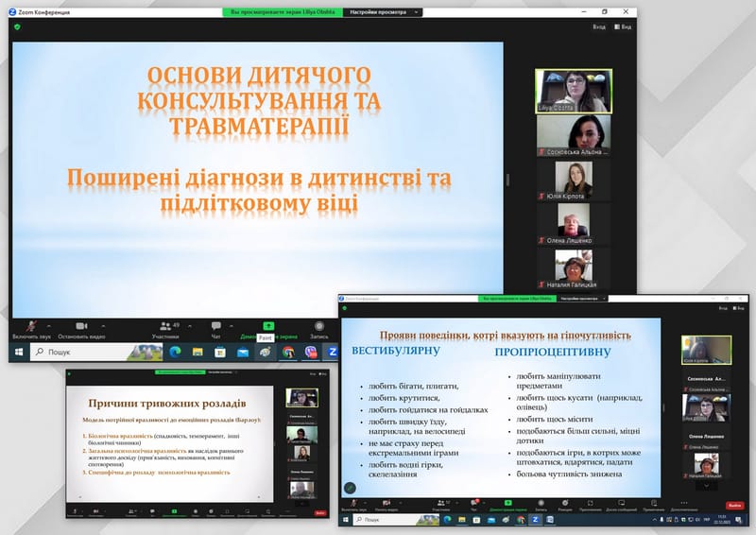Expand the arrow next to Участники in top window
The width and height of the screenshot is (756, 535).
click(x=190, y=327)
